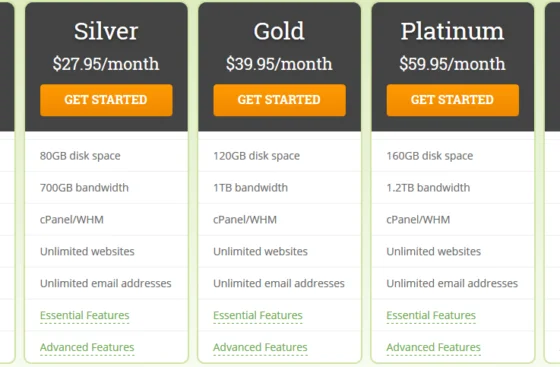Click Get Started under Platinum plan
Viewport: 560px width, 367px height.
coord(452,100)
